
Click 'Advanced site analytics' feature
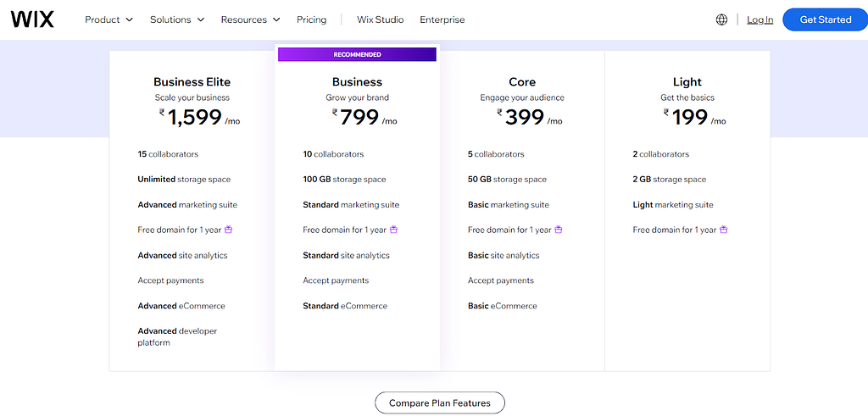pos(183,256)
